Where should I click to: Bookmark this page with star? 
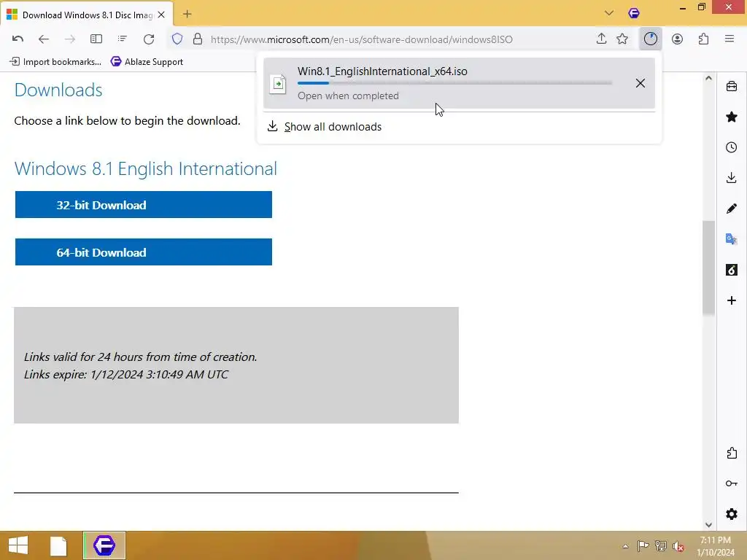point(622,39)
